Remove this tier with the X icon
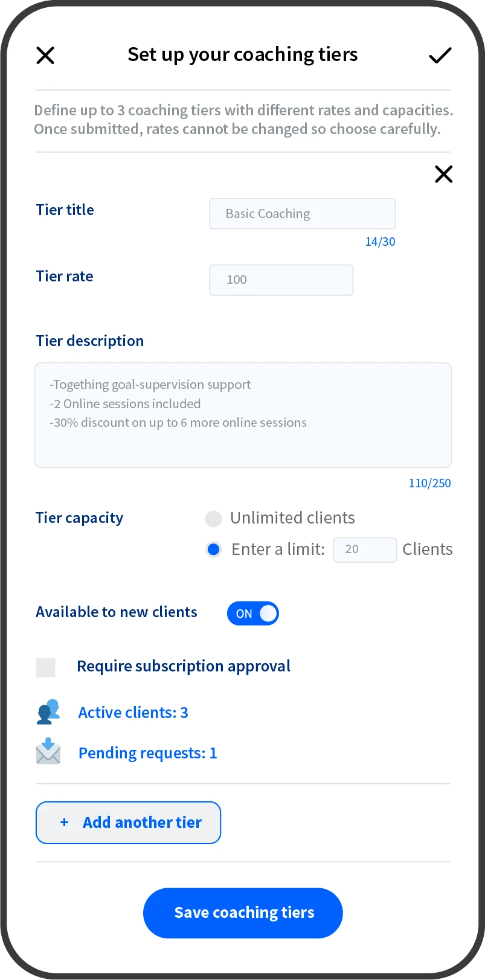This screenshot has height=980, width=485. point(443,175)
